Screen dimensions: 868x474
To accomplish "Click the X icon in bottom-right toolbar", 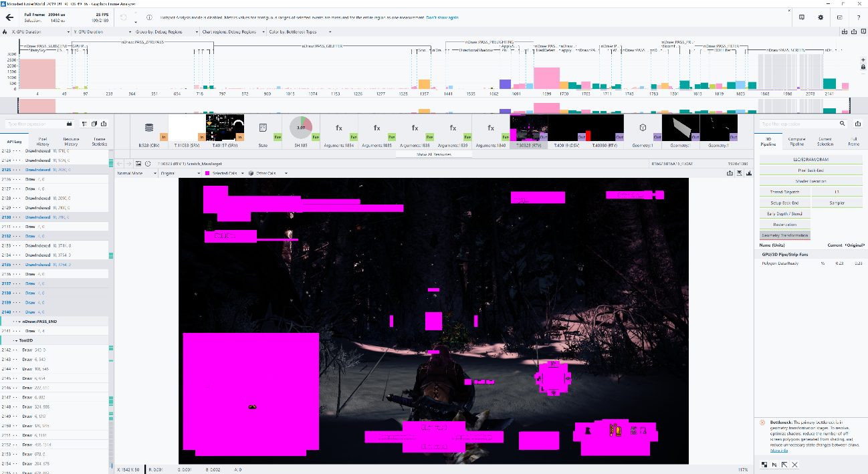I will [795, 464].
